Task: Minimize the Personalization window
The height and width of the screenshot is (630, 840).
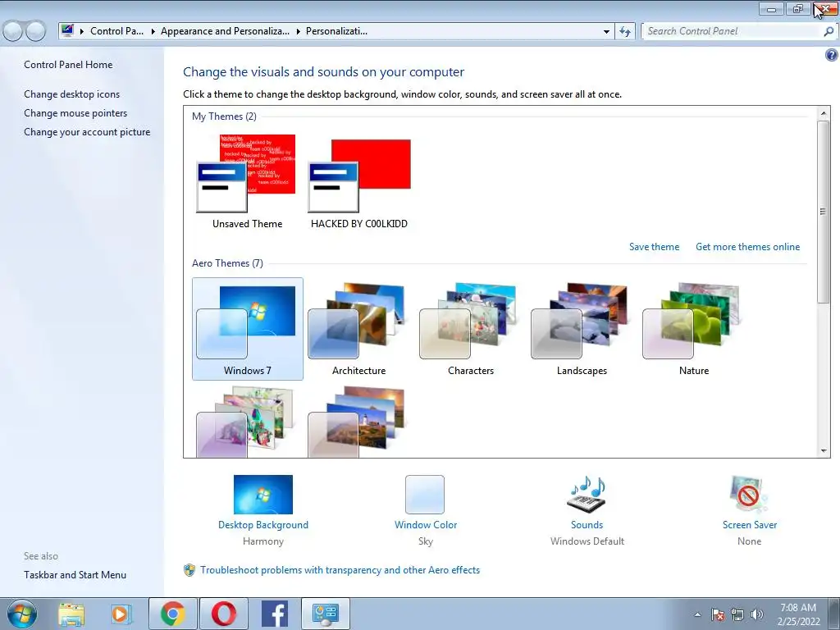Action: pos(771,9)
